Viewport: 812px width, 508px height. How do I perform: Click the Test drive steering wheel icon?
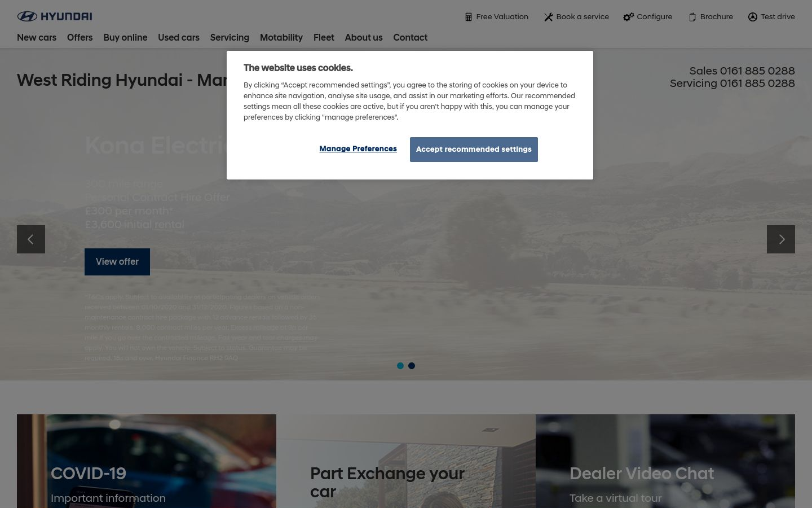point(752,17)
